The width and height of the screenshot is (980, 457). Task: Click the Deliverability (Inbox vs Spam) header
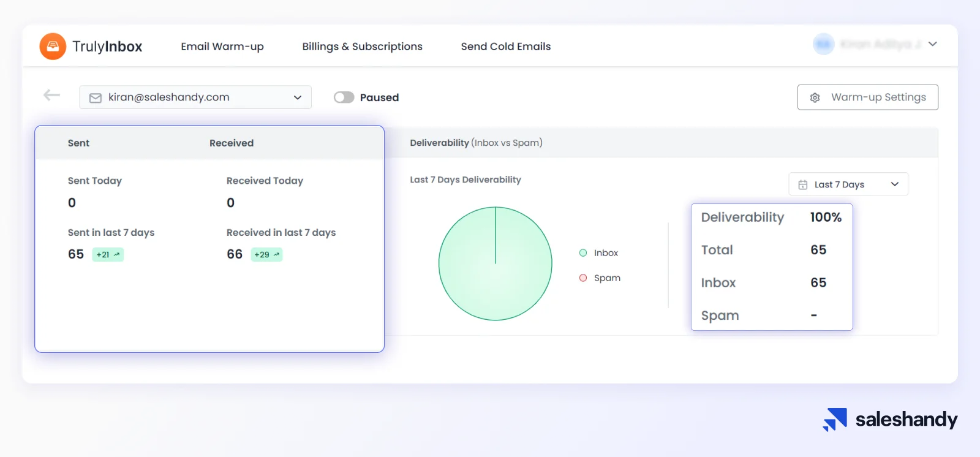pyautogui.click(x=477, y=143)
